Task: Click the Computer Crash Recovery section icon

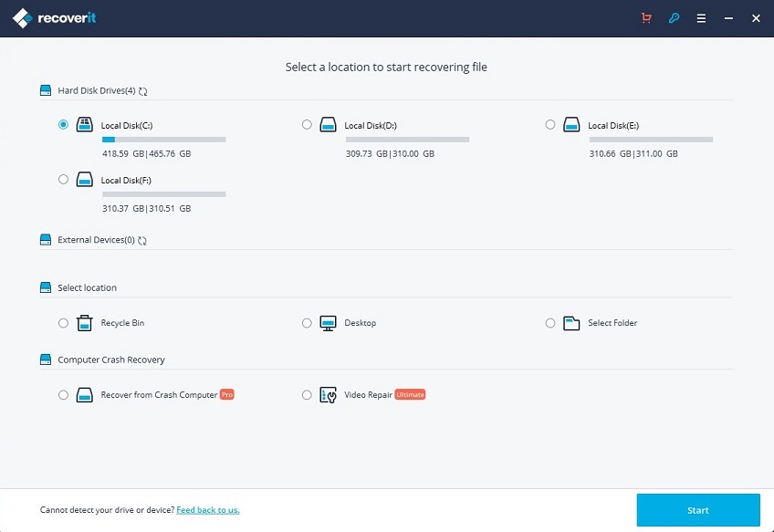Action: pyautogui.click(x=46, y=360)
